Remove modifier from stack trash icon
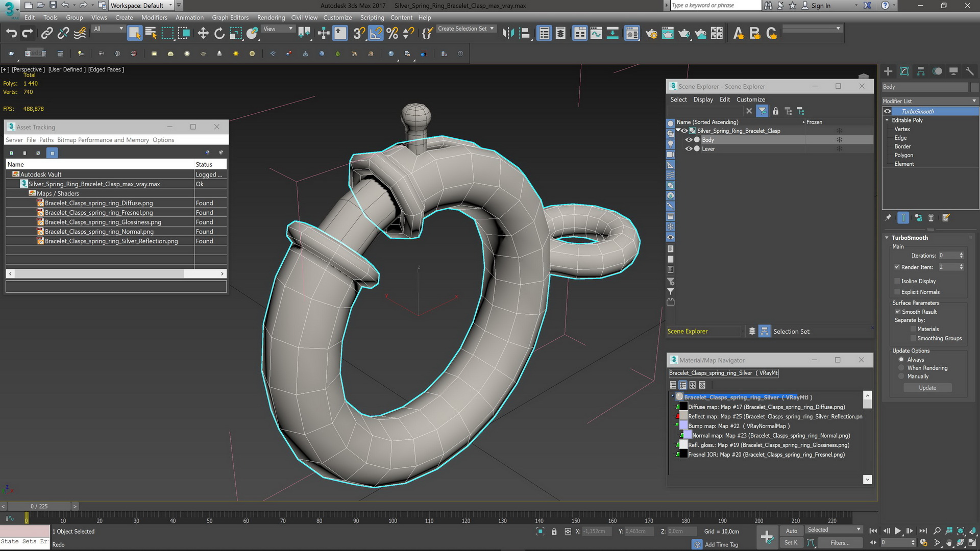Viewport: 980px width, 551px height. (931, 218)
